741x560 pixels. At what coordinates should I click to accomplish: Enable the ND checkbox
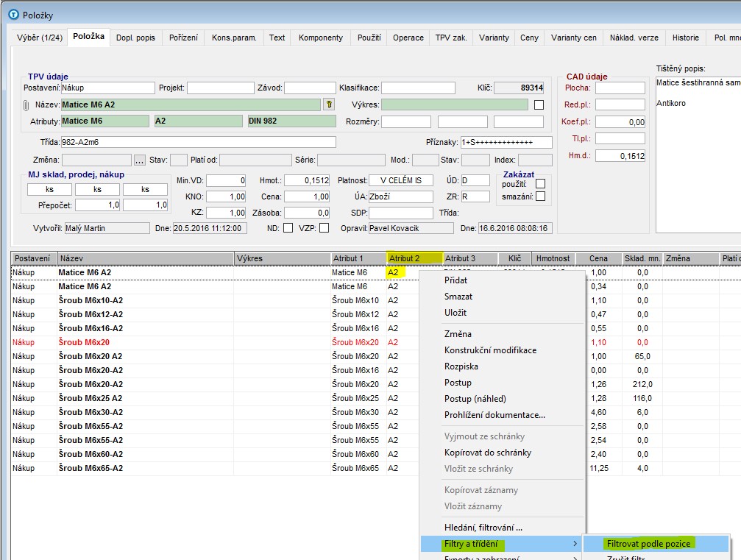(288, 228)
